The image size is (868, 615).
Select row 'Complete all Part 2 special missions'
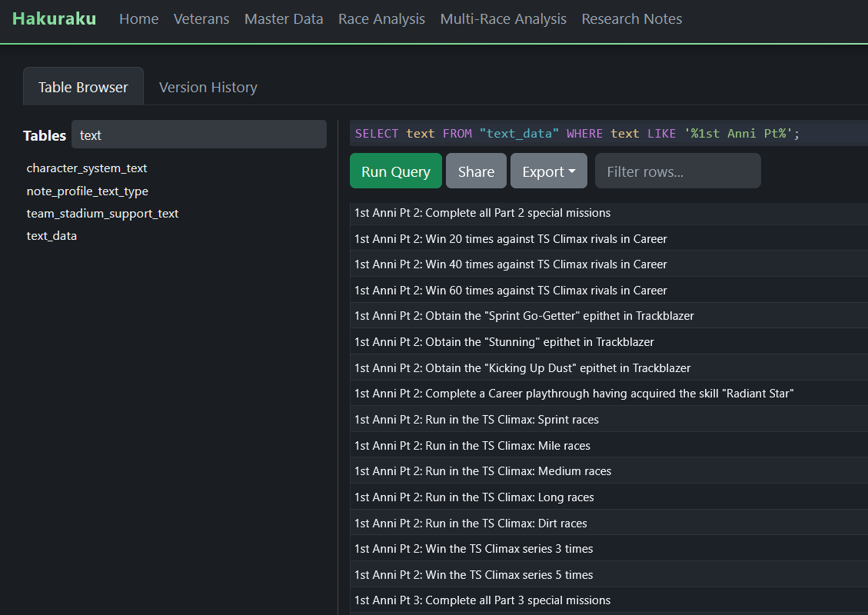[x=609, y=213]
